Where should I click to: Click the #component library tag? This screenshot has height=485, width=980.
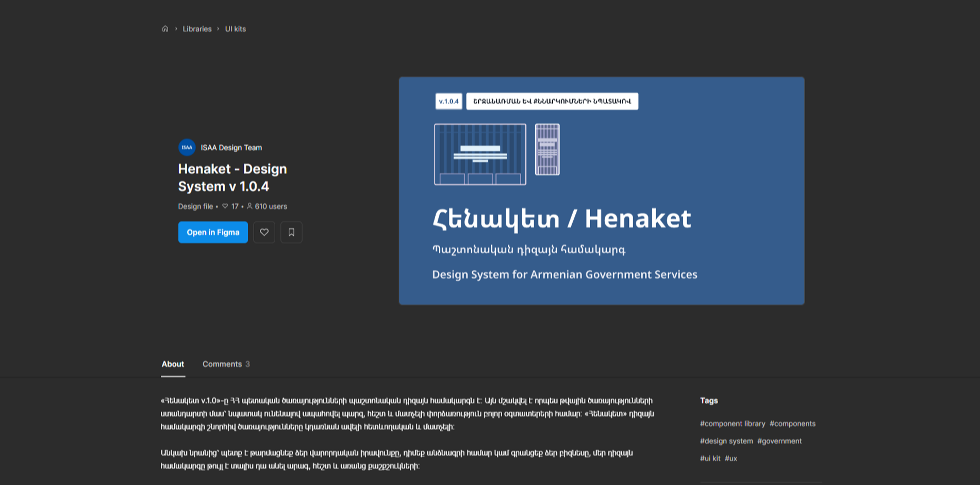tap(733, 424)
